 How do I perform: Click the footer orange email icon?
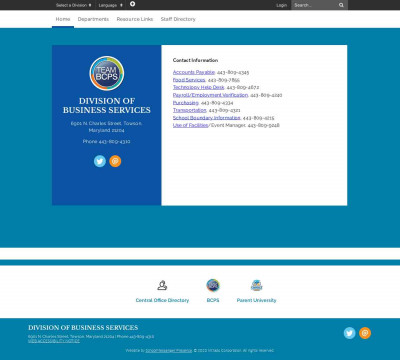click(365, 333)
